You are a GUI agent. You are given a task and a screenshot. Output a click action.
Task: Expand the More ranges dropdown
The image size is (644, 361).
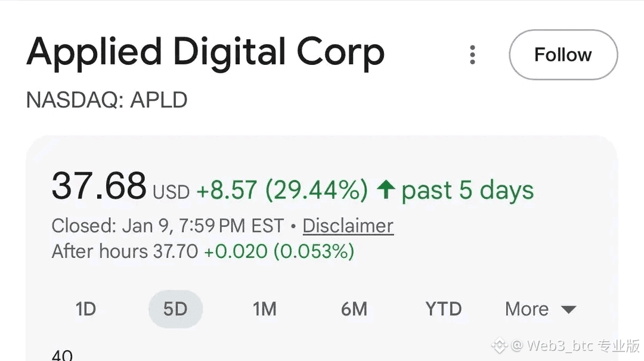click(540, 309)
